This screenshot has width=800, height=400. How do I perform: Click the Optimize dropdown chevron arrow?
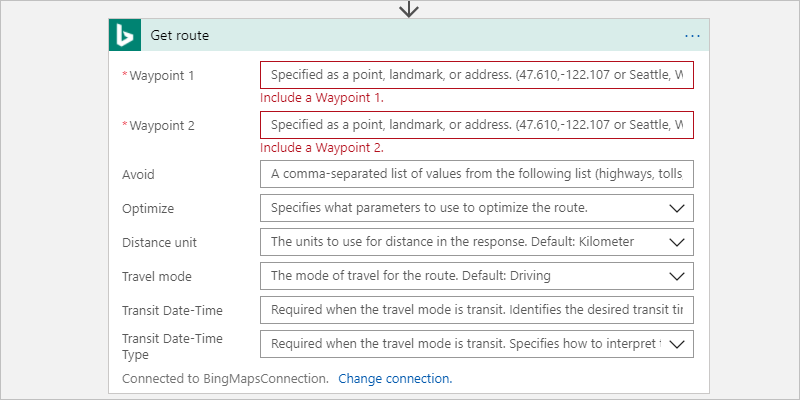pos(677,208)
